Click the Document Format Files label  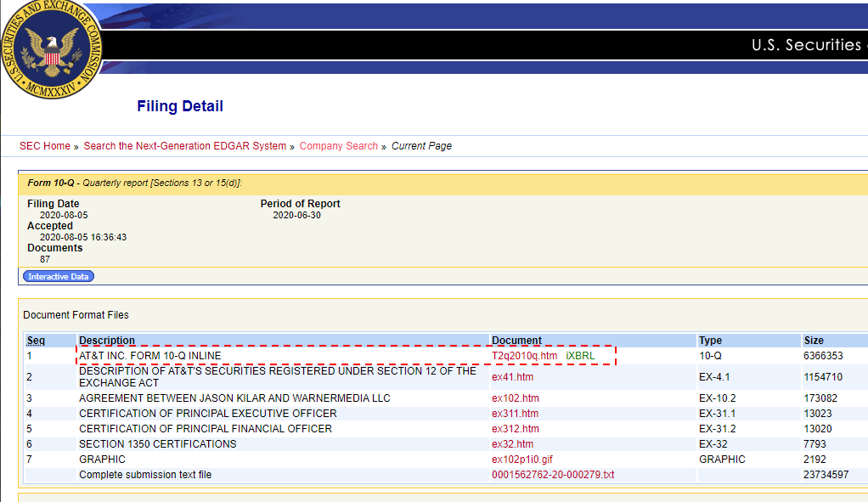pos(76,315)
